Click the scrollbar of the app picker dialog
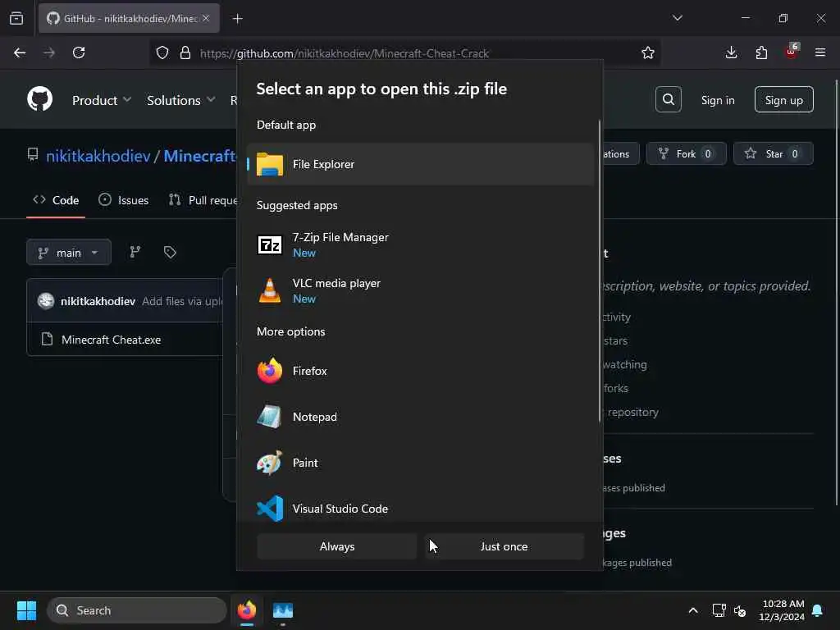Viewport: 840px width, 630px height. 600,271
